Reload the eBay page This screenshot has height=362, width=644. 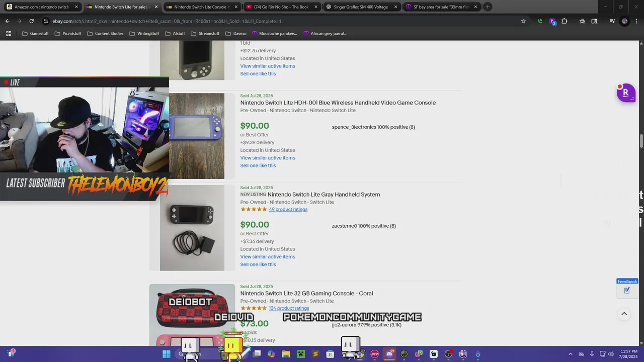[31, 21]
